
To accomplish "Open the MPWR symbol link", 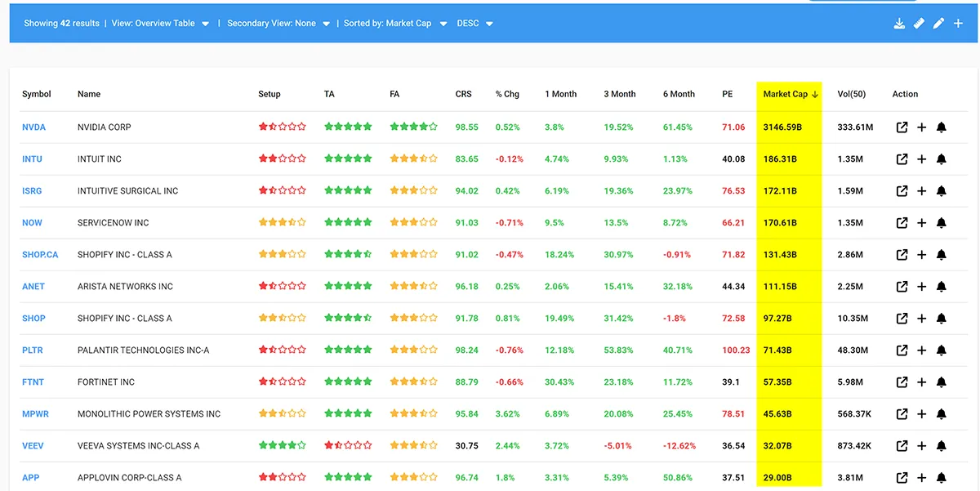I will [x=35, y=414].
